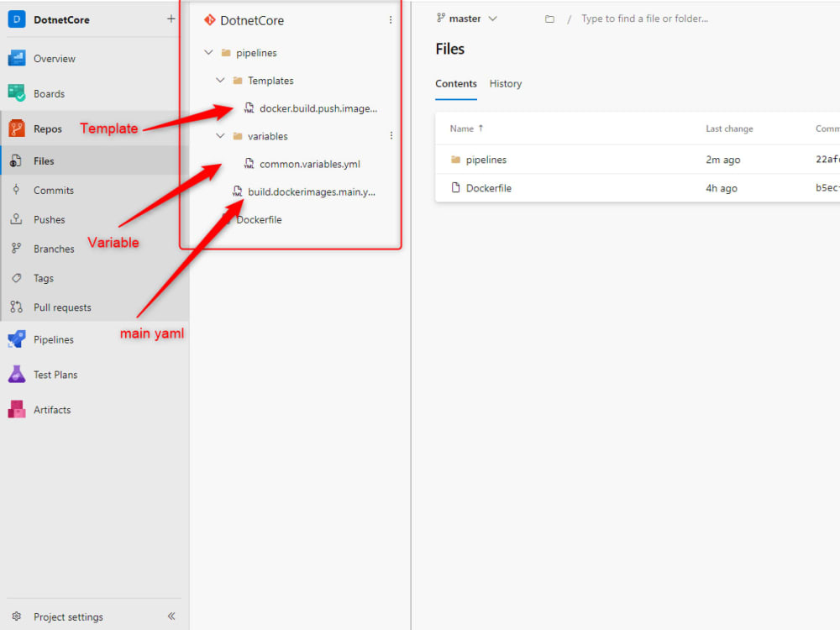
Task: Collapse the Templates folder chevron
Action: 220,80
